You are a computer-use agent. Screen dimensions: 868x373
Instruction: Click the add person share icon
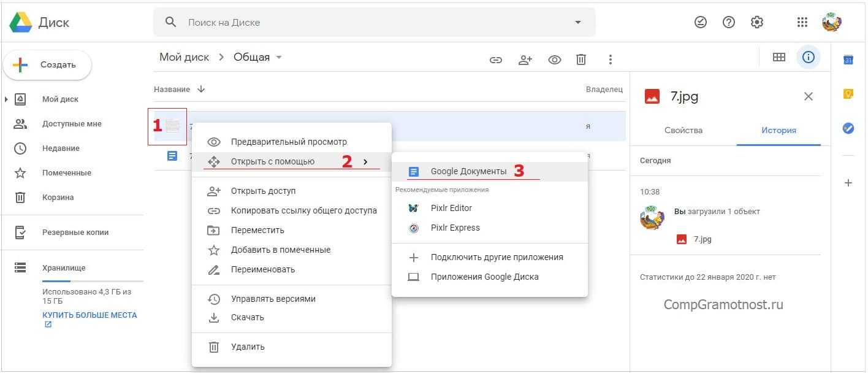pos(525,60)
